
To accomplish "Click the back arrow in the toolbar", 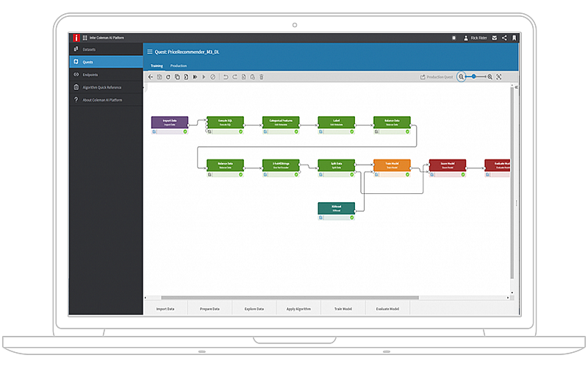I will [151, 77].
